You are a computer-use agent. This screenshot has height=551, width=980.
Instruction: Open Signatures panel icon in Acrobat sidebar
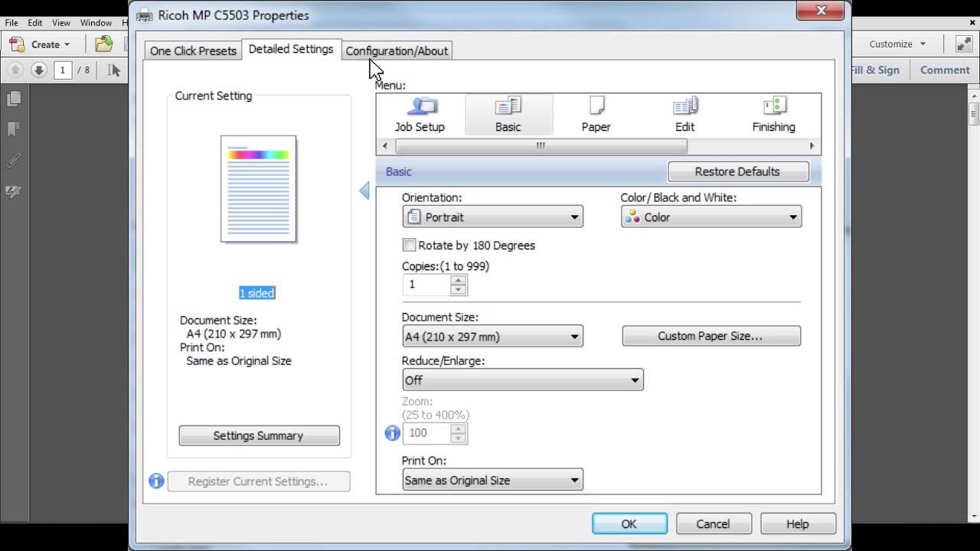pos(13,191)
